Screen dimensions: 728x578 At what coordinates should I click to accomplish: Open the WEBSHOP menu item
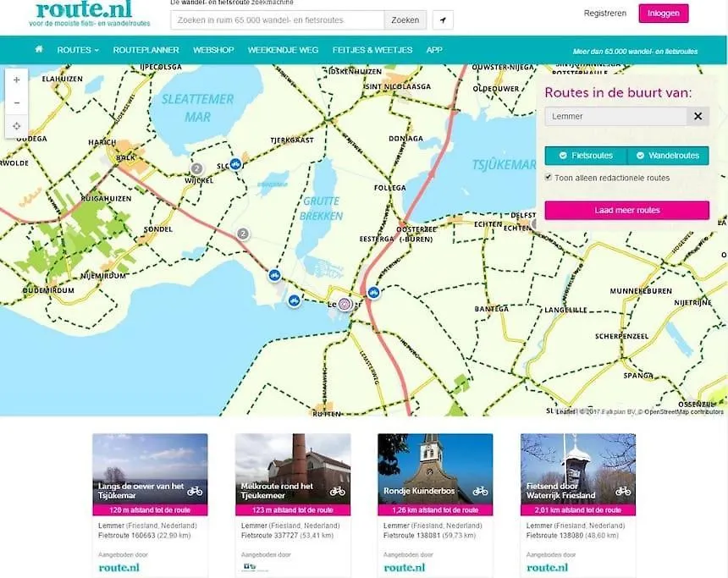pos(213,50)
